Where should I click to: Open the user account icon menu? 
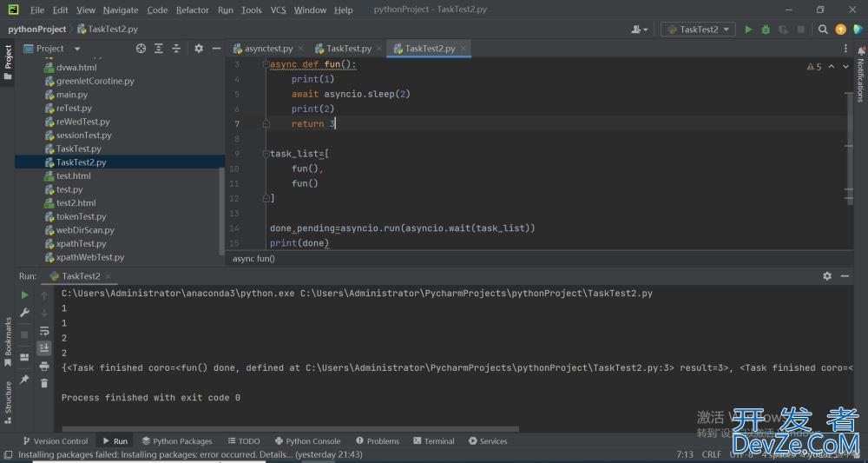(640, 30)
